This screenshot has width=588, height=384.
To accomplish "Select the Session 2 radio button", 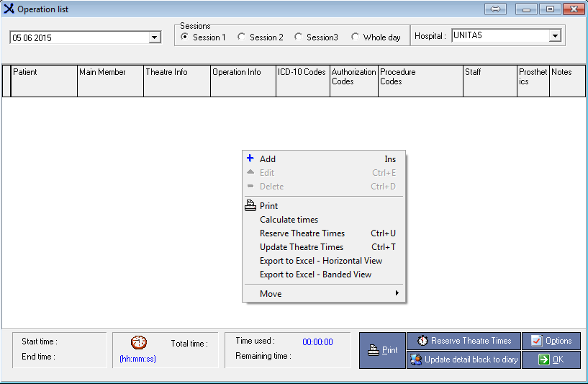I will coord(242,37).
